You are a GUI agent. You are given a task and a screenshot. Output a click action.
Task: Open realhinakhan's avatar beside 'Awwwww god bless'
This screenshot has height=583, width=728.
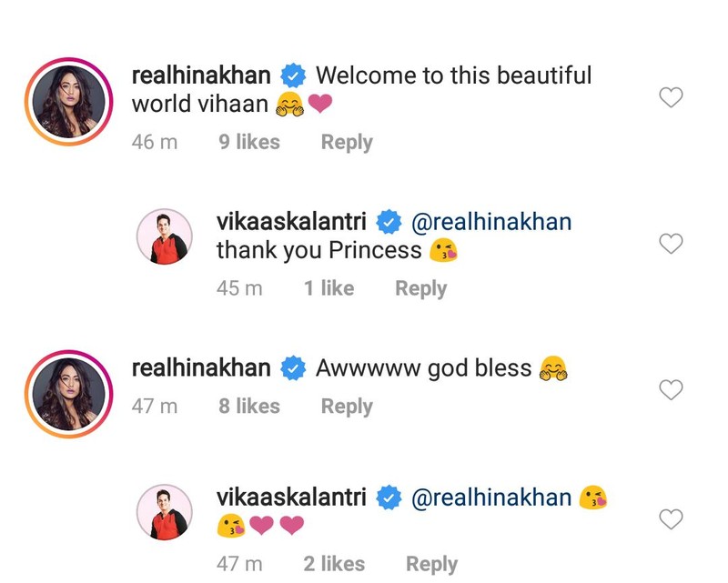(x=69, y=394)
